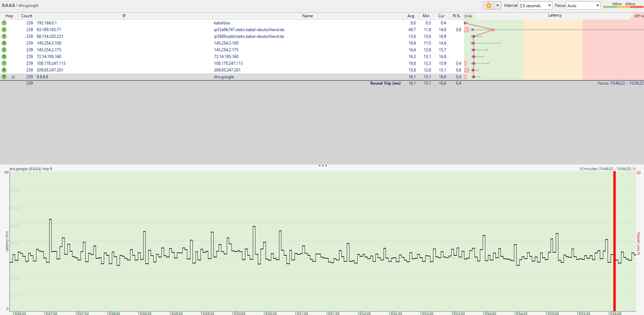The image size is (644, 315).
Task: Select hop 7 green number icon
Action: [x=3, y=63]
